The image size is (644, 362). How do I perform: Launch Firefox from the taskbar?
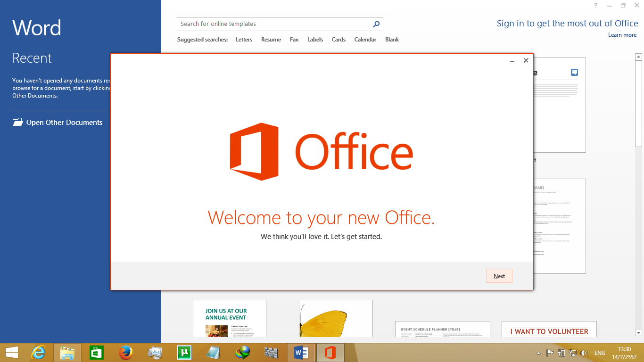tap(126, 353)
